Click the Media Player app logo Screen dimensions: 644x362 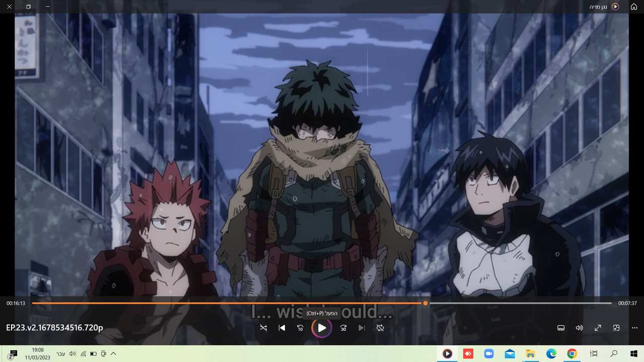[x=615, y=7]
